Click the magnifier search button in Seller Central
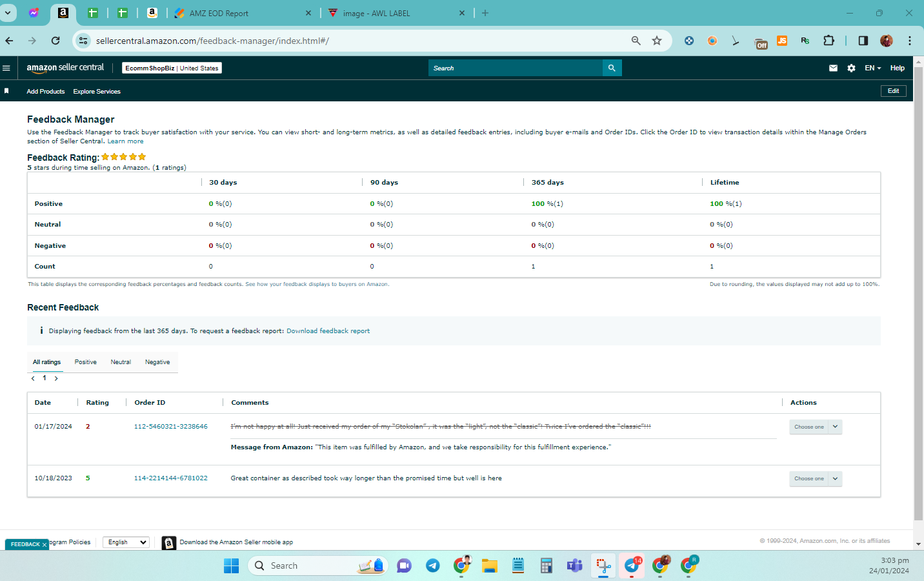The width and height of the screenshot is (924, 581). pos(612,68)
